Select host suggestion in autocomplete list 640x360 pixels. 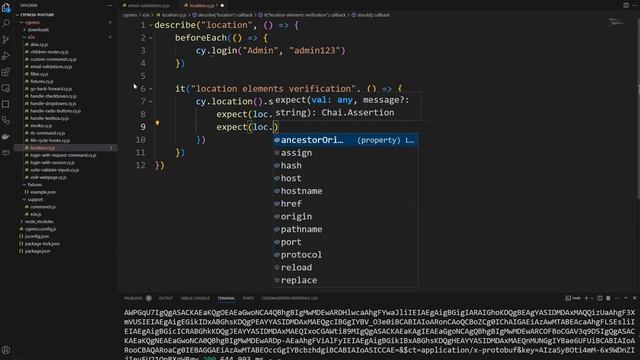[x=345, y=178]
